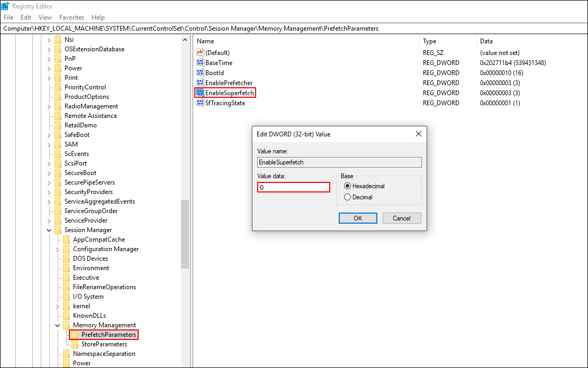Close the Edit DWORD dialog with X
Viewport: 588px width, 368px height.
pos(419,134)
